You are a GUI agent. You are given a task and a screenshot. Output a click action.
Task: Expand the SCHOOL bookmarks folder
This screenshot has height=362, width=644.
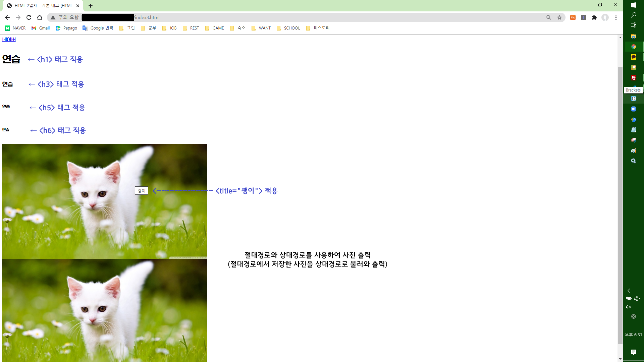point(288,28)
